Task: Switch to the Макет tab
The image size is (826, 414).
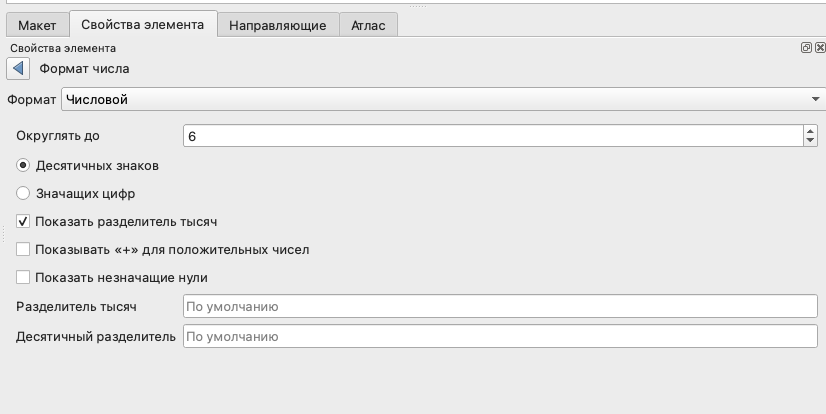Action: (x=37, y=25)
